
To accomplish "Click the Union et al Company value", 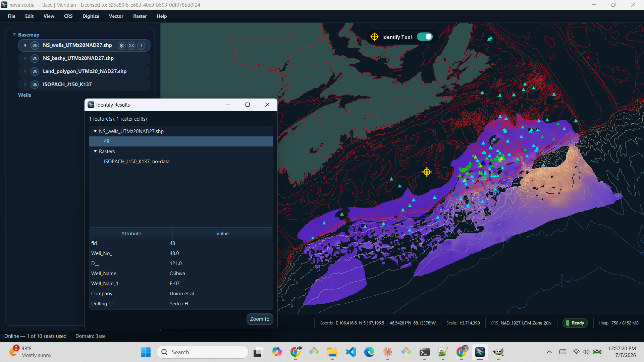I will pyautogui.click(x=182, y=294).
